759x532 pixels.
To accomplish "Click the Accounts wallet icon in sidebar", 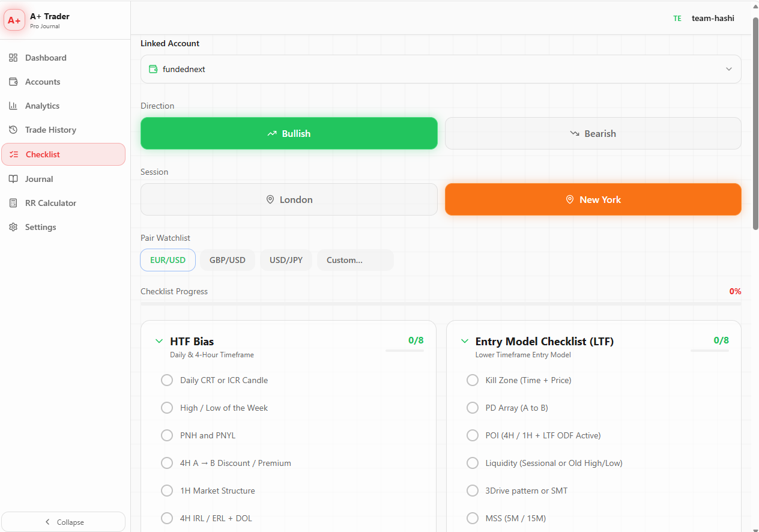I will pyautogui.click(x=13, y=82).
